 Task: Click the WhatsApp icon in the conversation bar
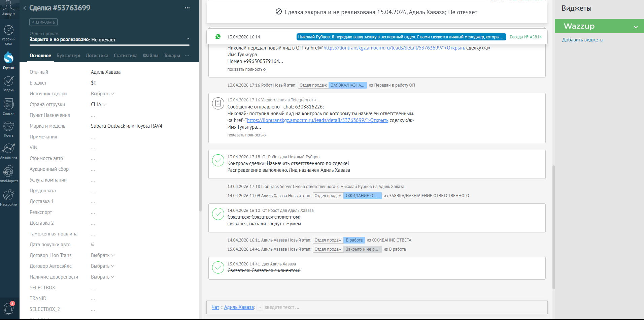218,37
